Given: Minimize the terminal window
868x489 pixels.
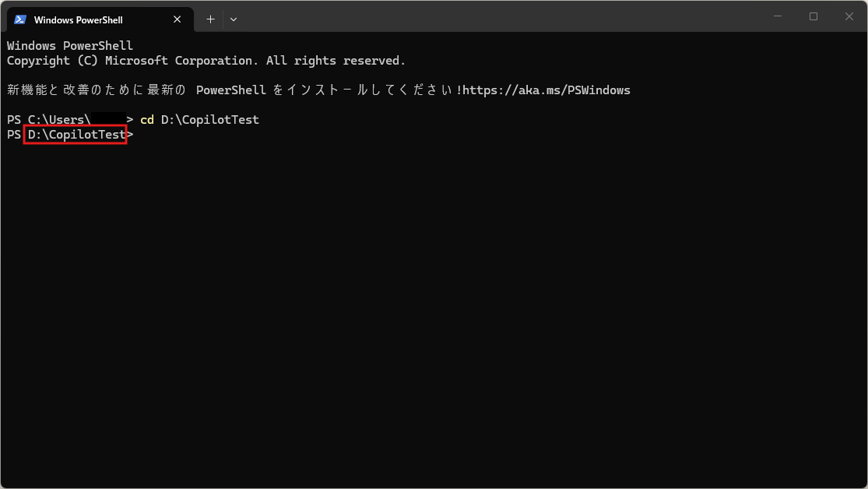Looking at the screenshot, I should (778, 16).
